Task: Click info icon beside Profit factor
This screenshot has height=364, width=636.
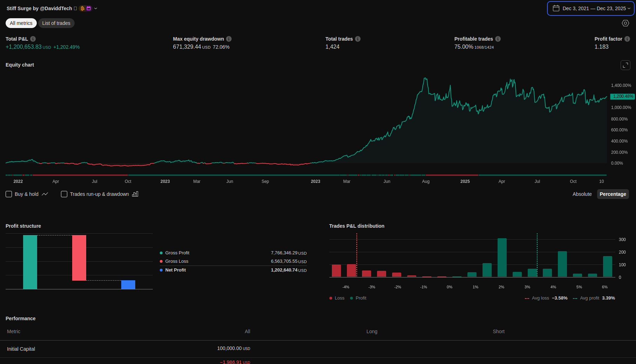Action: (627, 39)
